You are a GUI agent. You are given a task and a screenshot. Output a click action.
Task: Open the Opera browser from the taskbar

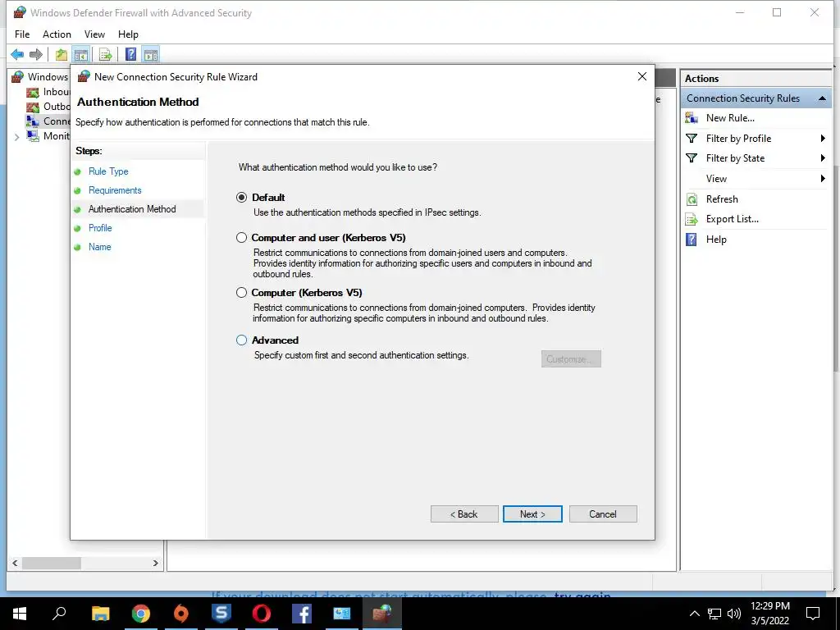pyautogui.click(x=262, y=614)
